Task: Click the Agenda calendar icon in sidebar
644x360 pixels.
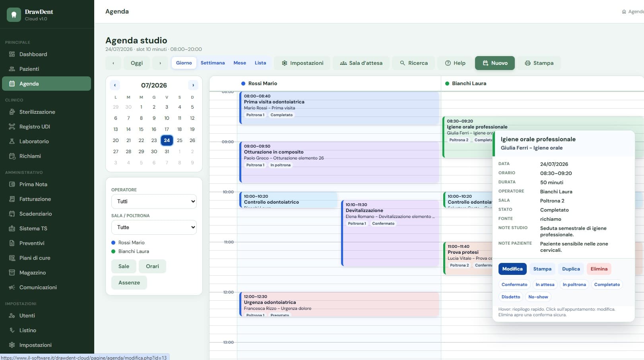Action: [x=12, y=84]
